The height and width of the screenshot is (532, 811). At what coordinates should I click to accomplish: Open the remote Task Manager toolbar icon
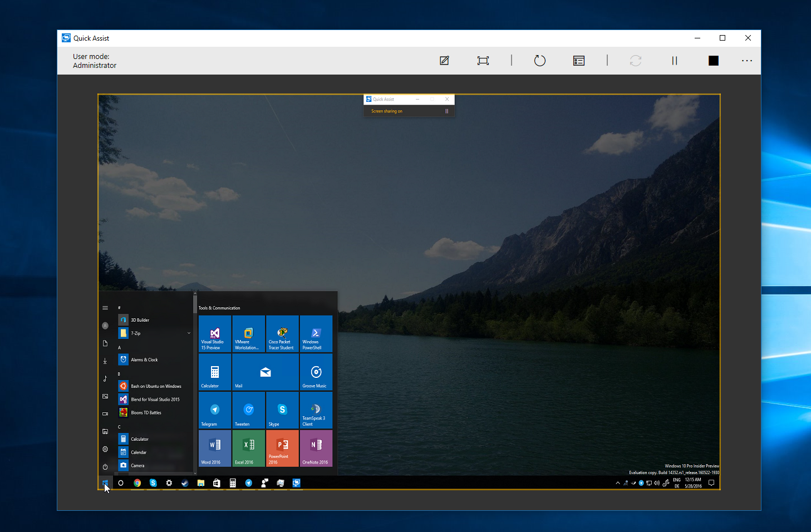578,61
